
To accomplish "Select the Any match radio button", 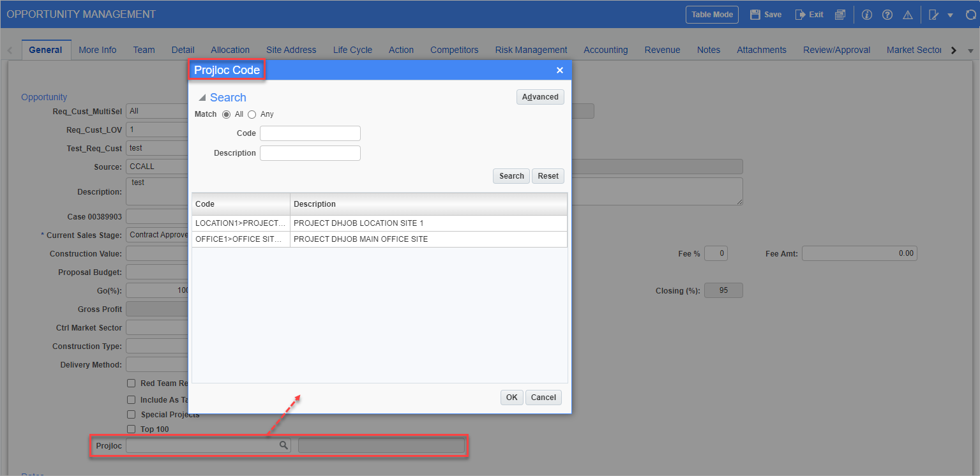I will pyautogui.click(x=252, y=114).
